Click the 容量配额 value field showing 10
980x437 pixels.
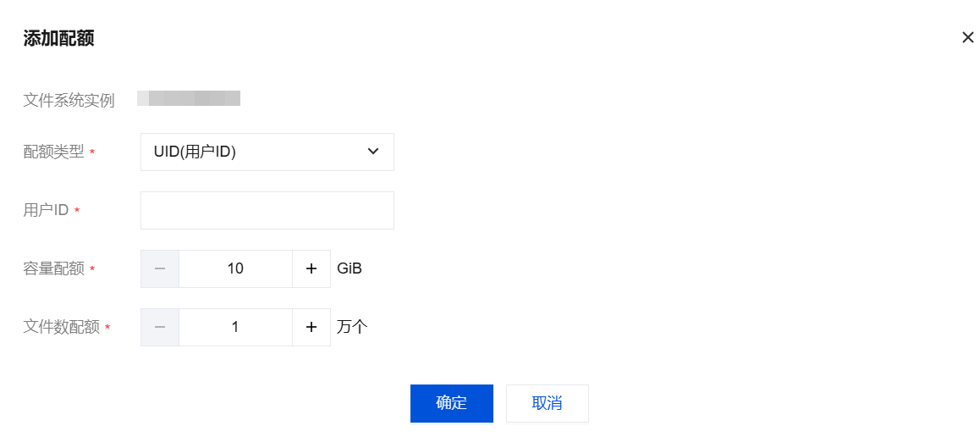click(235, 268)
